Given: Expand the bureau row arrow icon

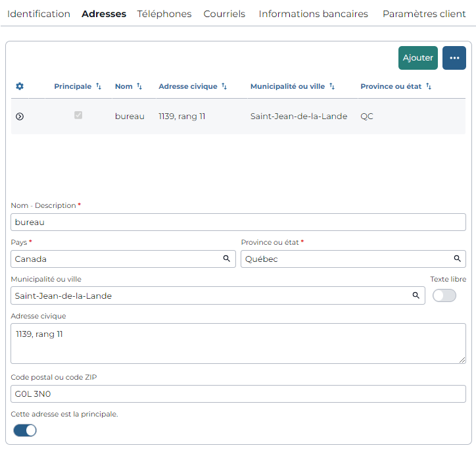Looking at the screenshot, I should click(20, 116).
